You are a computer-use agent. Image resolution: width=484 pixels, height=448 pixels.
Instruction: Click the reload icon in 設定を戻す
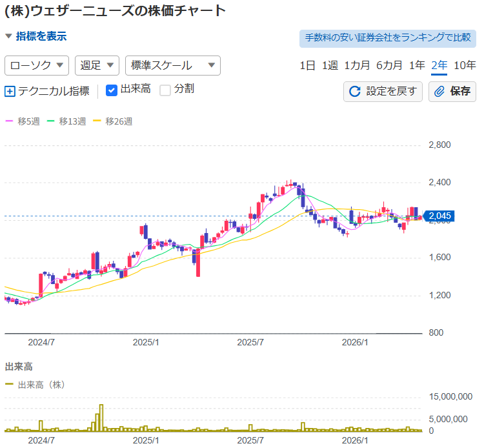coord(355,92)
